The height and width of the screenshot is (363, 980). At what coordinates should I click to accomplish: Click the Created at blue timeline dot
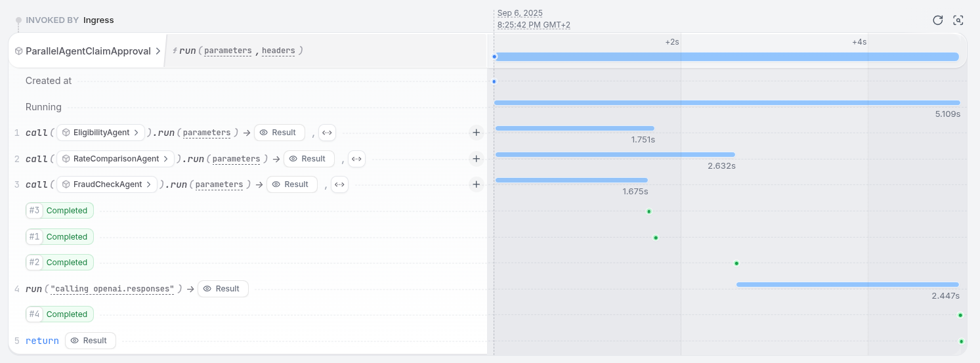(494, 81)
